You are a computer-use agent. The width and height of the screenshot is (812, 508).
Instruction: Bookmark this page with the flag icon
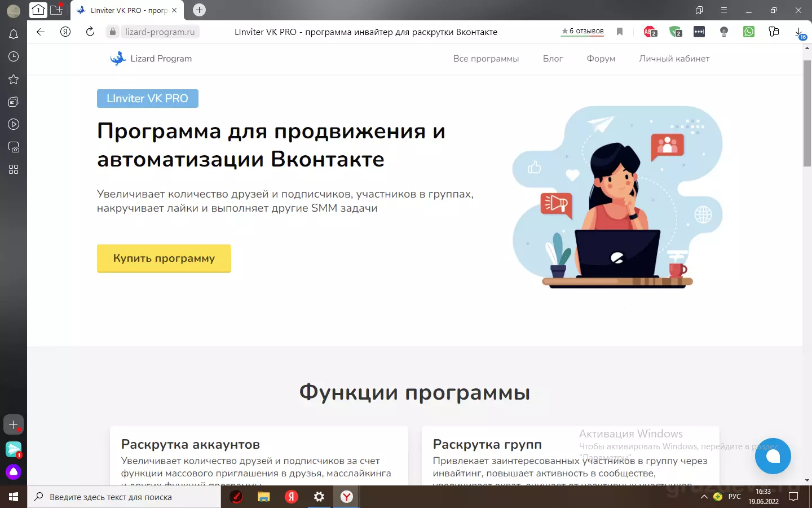tap(620, 32)
